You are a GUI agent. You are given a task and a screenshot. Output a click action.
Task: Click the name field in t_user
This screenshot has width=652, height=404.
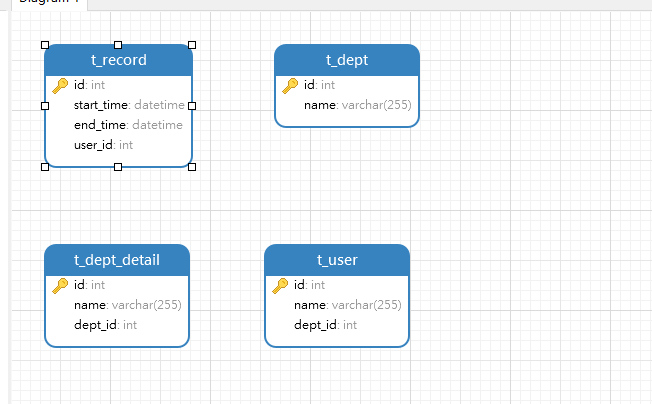(347, 305)
